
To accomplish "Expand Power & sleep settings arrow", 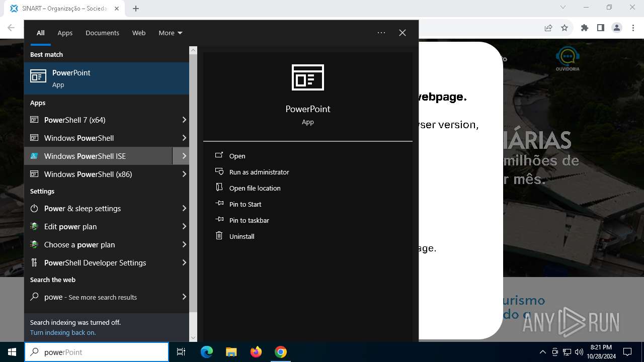I will pos(184,208).
